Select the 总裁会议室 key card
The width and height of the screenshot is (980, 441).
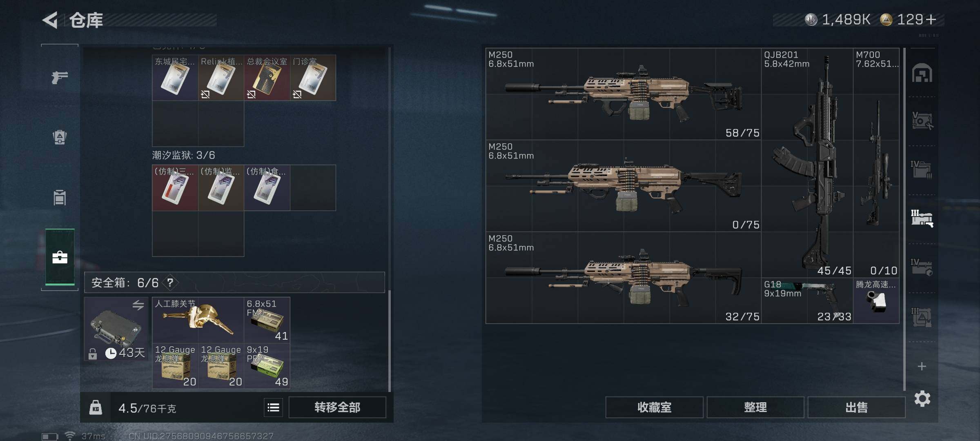click(267, 78)
